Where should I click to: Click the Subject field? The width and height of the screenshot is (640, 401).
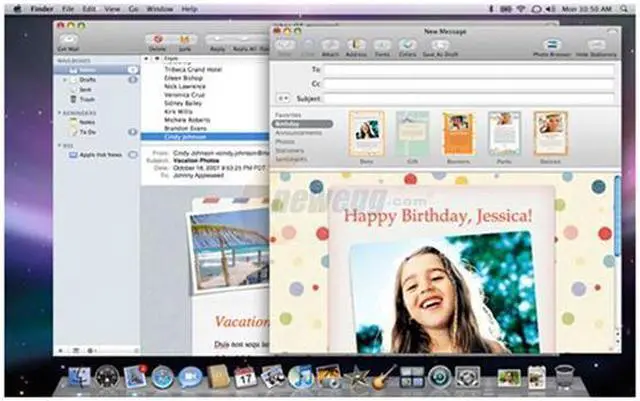pyautogui.click(x=469, y=98)
